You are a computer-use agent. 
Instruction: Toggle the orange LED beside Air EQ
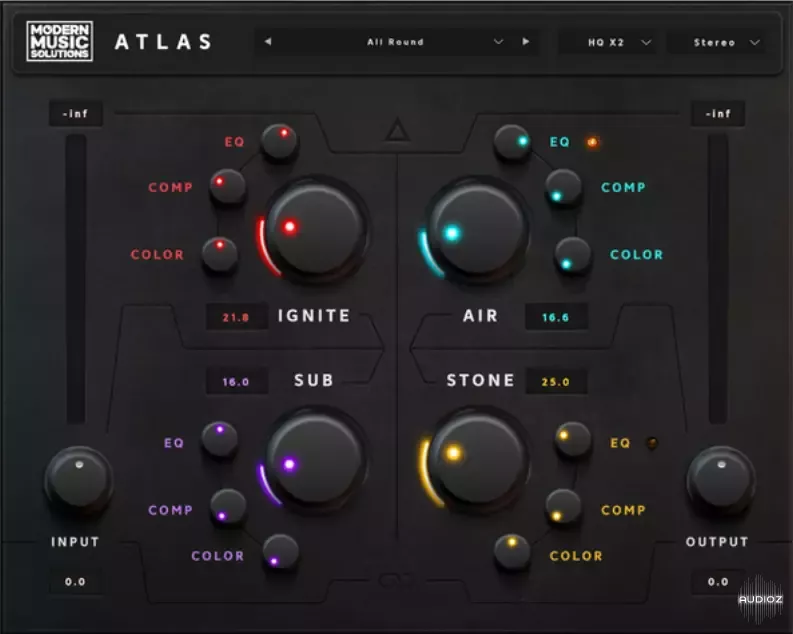tap(592, 142)
